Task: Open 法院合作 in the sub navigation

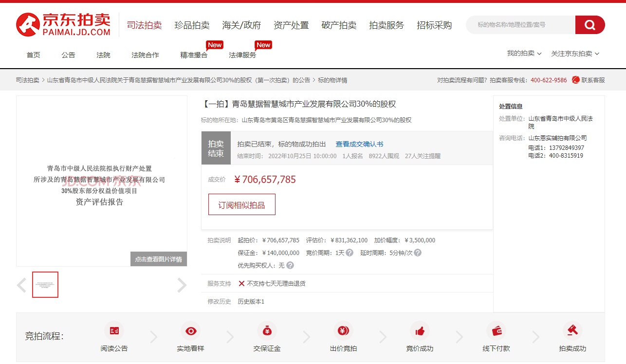Action: [145, 55]
